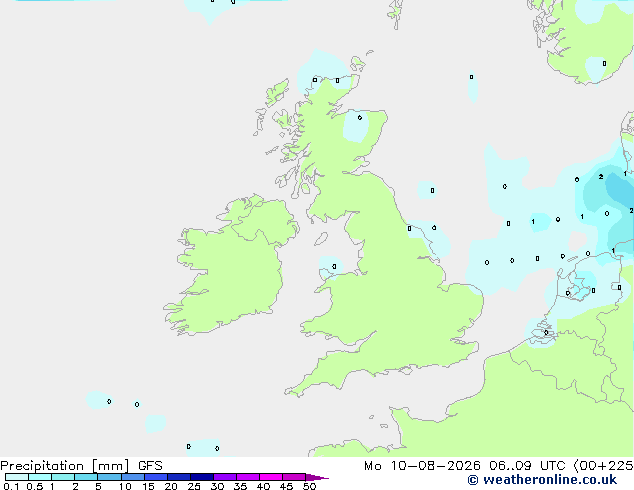Viewport: 634px width, 490px height.
Task: Pick the 10–15 mm legend color swatch
Action: coord(133,477)
